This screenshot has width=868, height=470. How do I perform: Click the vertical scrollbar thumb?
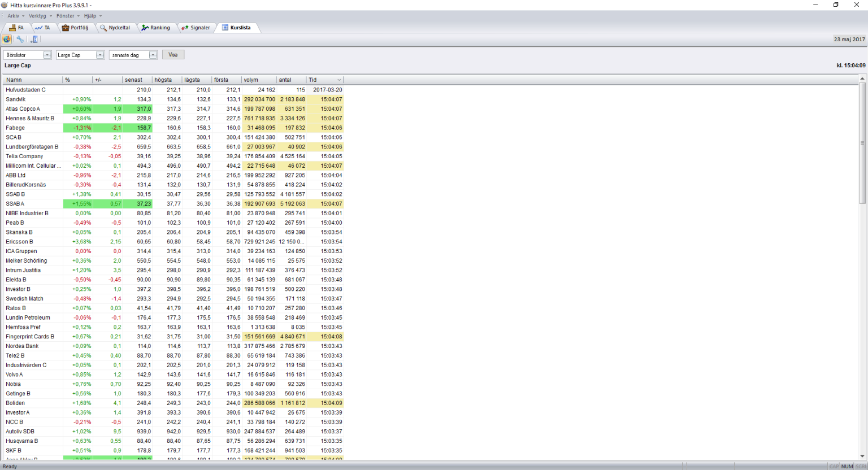pyautogui.click(x=862, y=143)
